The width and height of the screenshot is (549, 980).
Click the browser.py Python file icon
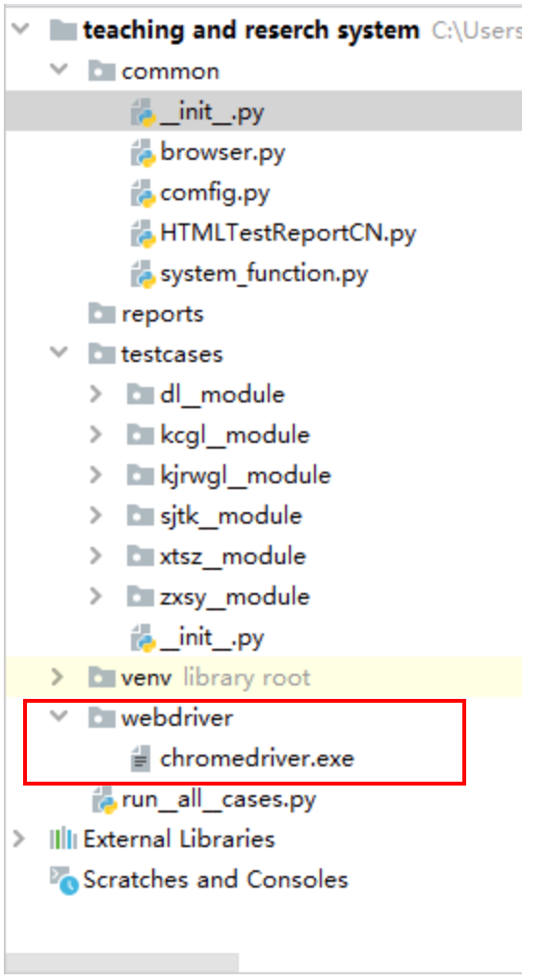tap(143, 154)
